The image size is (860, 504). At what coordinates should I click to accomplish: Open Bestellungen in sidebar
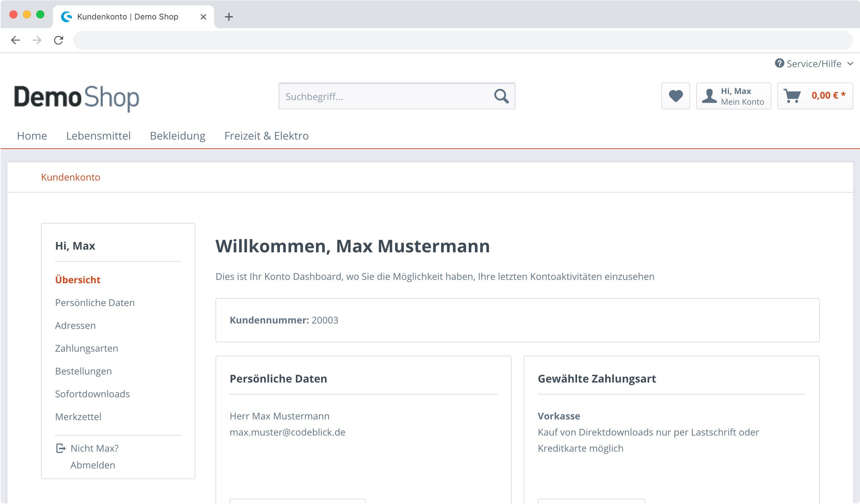(x=84, y=371)
